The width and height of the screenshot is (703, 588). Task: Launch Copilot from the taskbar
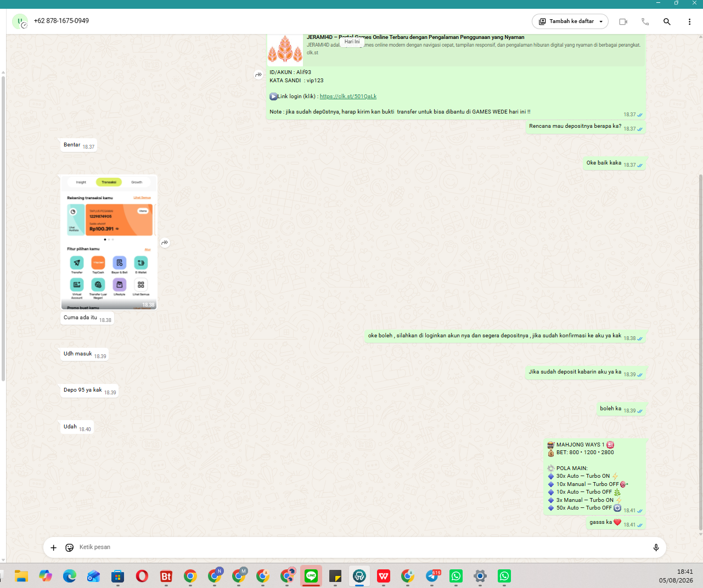click(46, 576)
